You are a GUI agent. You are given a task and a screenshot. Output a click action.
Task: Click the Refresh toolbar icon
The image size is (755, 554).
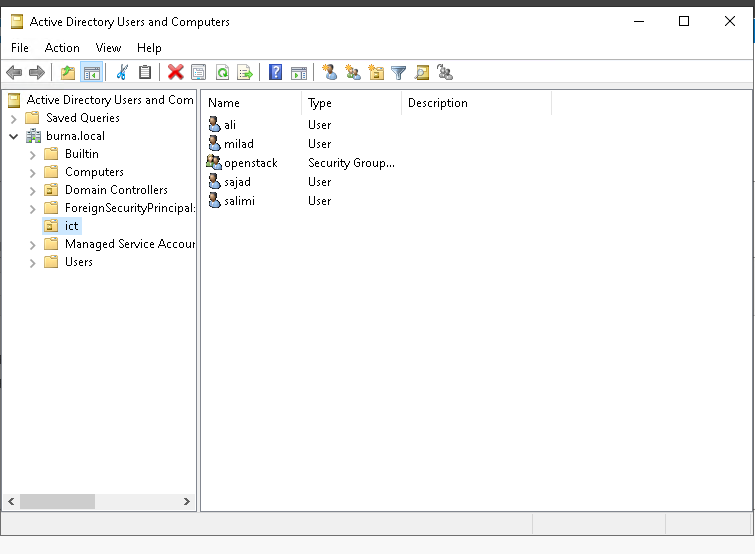222,72
